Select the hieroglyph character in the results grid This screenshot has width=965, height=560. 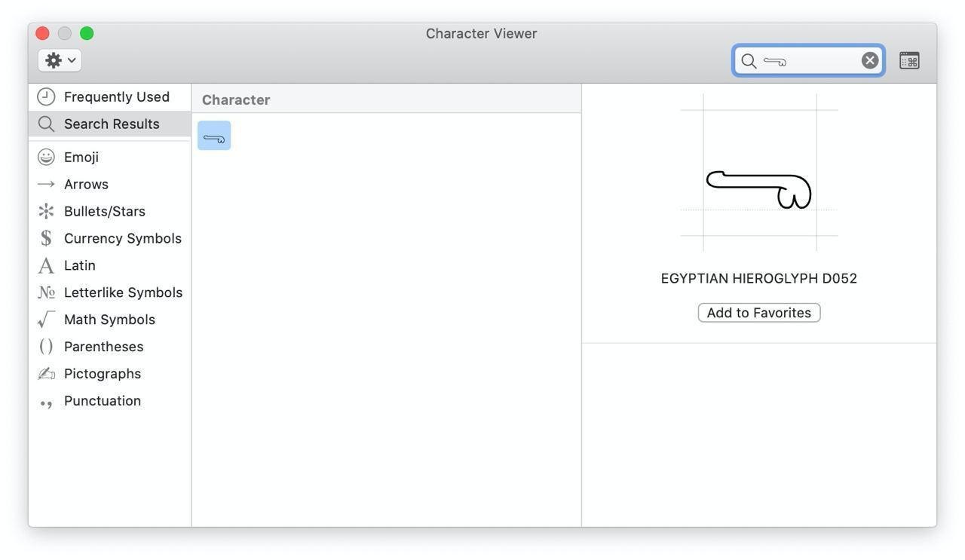pos(214,136)
